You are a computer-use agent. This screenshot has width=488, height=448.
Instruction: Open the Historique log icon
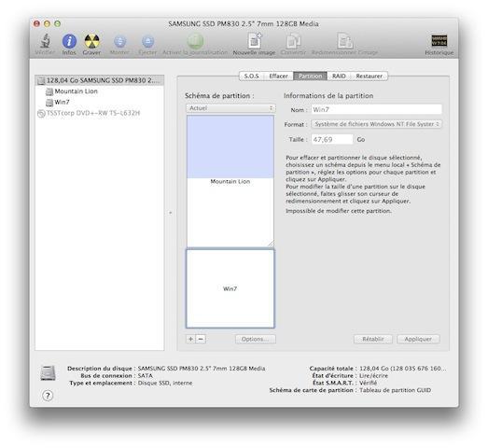(439, 41)
